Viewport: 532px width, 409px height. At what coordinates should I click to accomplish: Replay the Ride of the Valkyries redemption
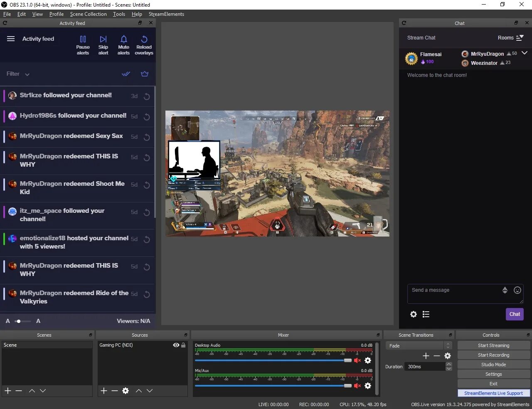click(x=147, y=294)
